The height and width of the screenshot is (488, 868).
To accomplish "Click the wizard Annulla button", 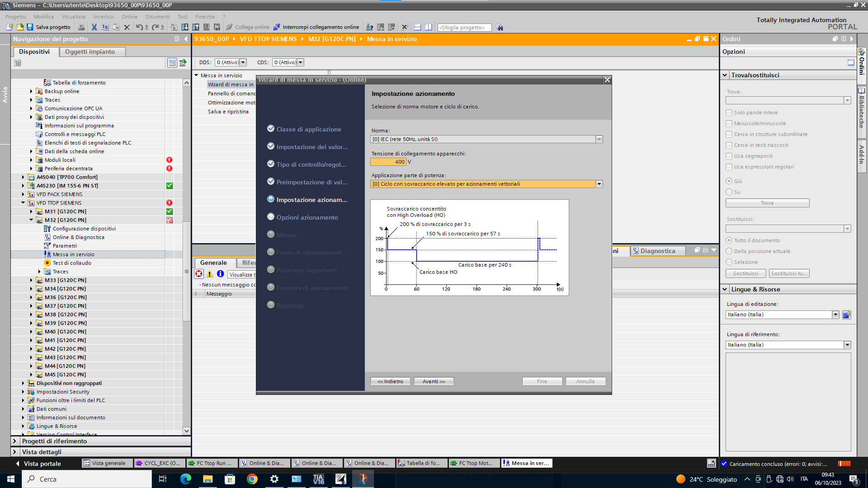I will click(585, 381).
